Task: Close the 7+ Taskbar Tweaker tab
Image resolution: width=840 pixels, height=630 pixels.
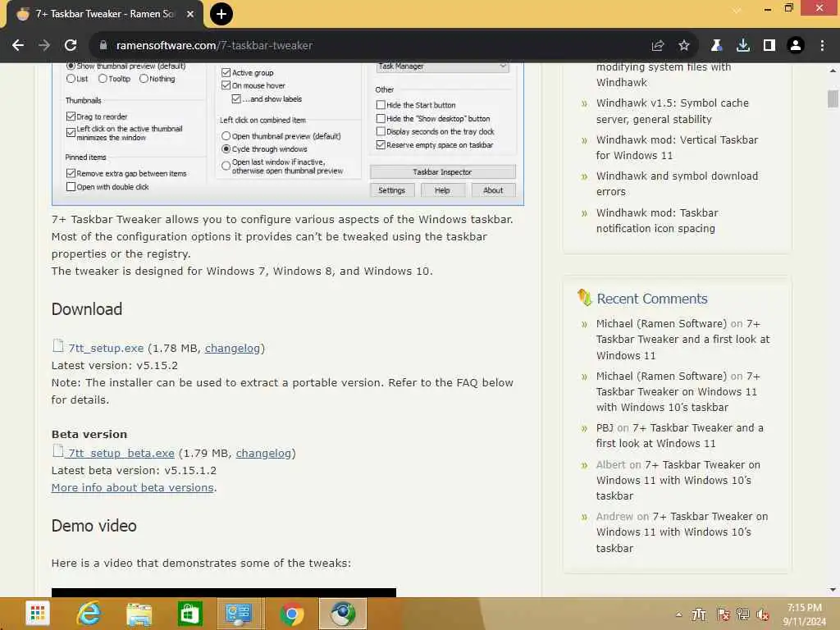Action: 190,14
